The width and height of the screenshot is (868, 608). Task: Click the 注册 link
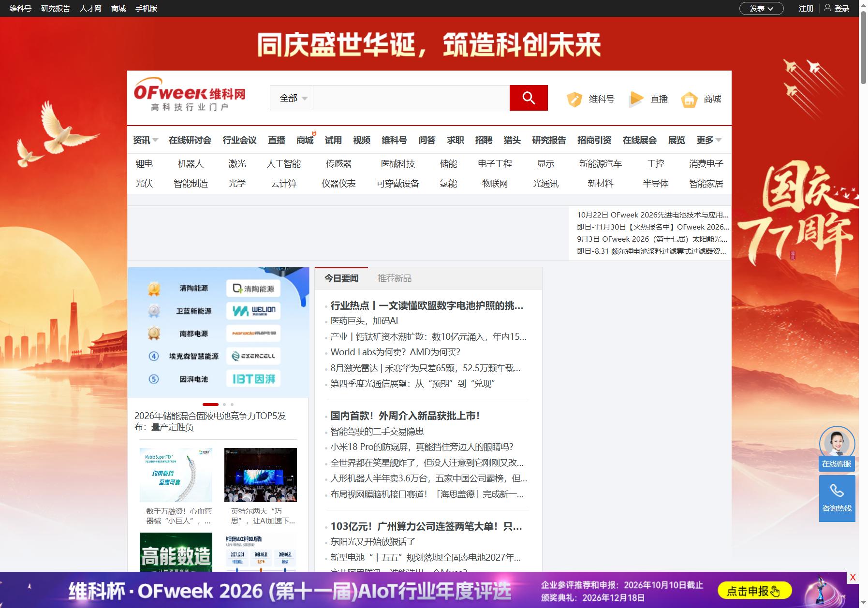[x=806, y=8]
